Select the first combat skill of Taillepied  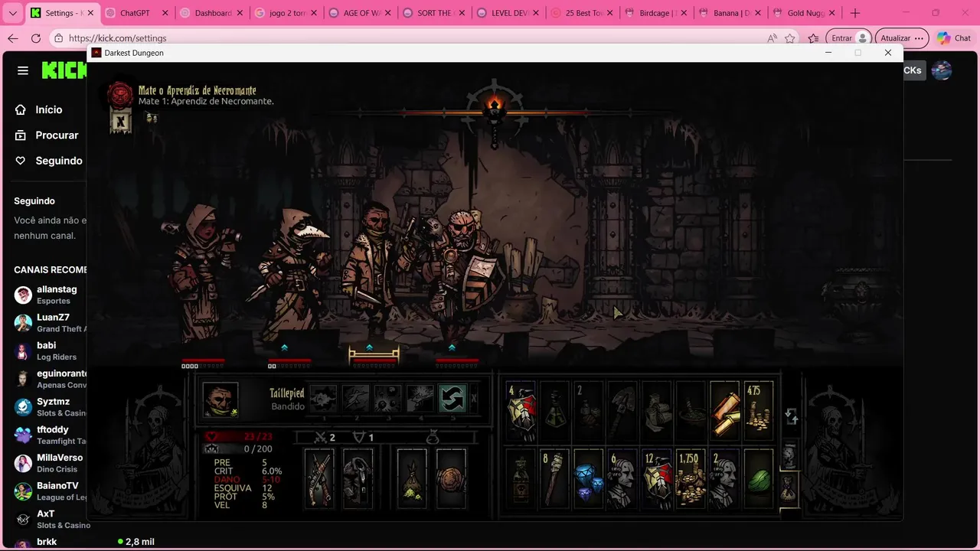point(323,399)
